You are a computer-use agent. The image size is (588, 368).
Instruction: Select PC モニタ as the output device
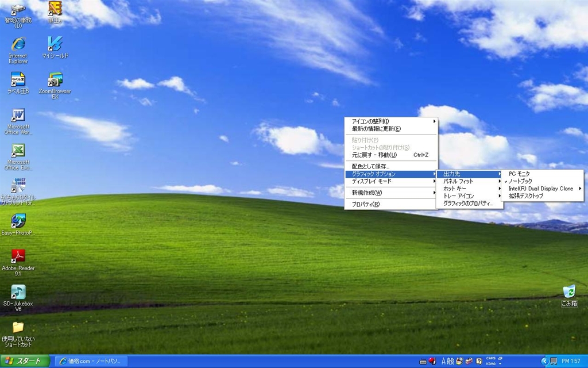pyautogui.click(x=542, y=174)
